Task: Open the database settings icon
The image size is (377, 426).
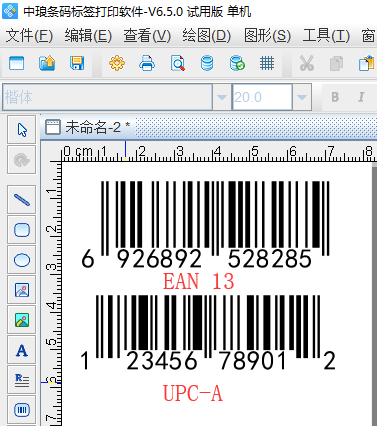Action: click(207, 63)
